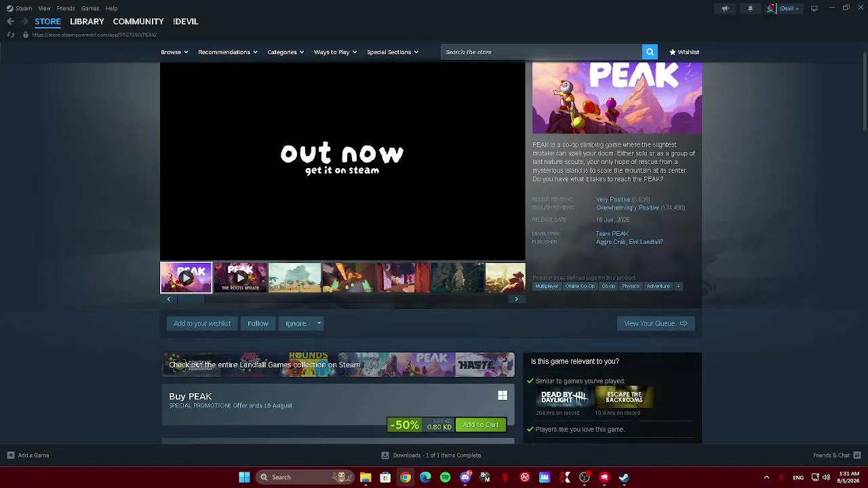Click View Your Queue
Viewport: 868px width, 488px height.
coord(656,323)
